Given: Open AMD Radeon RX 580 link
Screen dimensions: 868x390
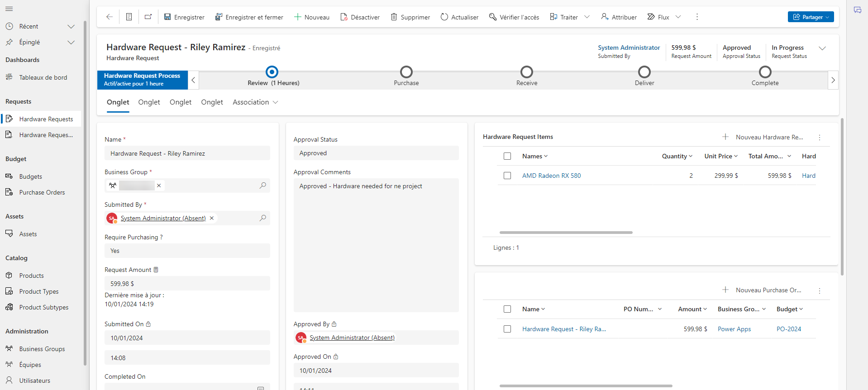Looking at the screenshot, I should click(x=551, y=176).
